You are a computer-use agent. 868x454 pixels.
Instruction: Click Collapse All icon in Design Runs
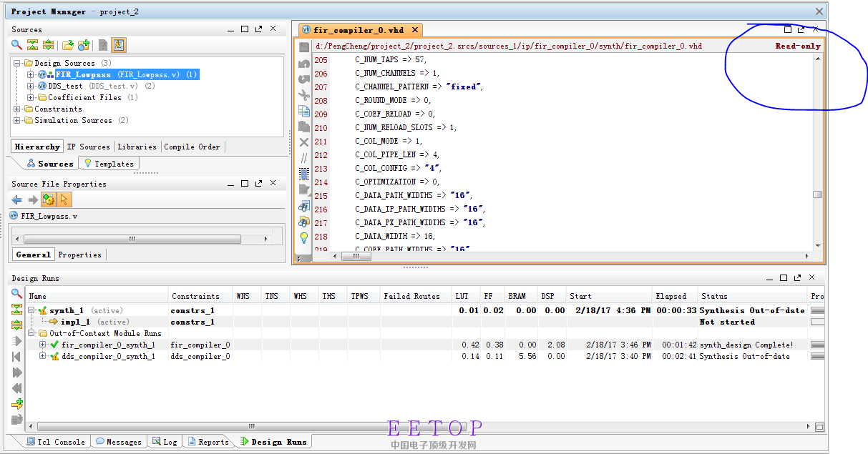(16, 309)
